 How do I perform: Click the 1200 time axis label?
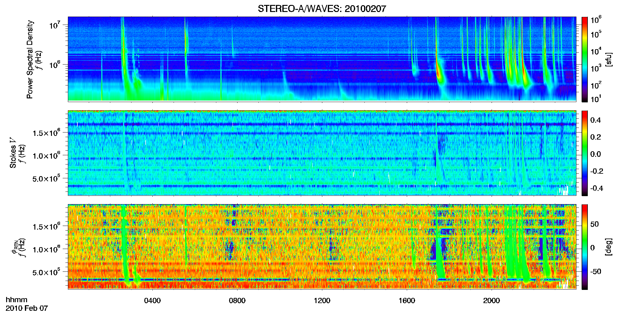click(x=322, y=301)
